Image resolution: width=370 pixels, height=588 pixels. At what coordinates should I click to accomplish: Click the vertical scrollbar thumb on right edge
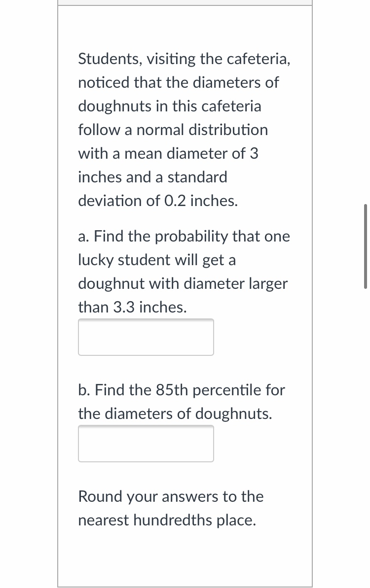[x=365, y=245]
